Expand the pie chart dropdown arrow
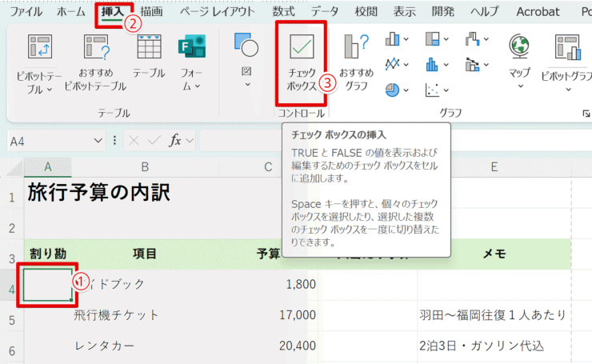Screen dimensions: 592x364 [406, 90]
